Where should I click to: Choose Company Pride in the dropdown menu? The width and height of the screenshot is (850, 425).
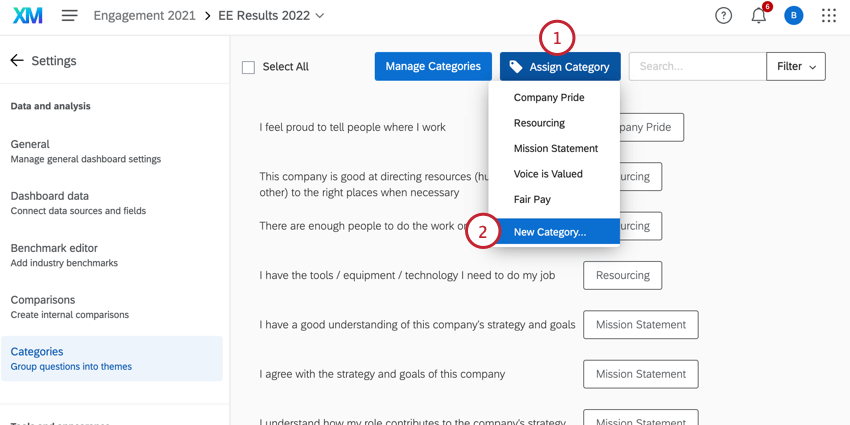click(x=549, y=98)
